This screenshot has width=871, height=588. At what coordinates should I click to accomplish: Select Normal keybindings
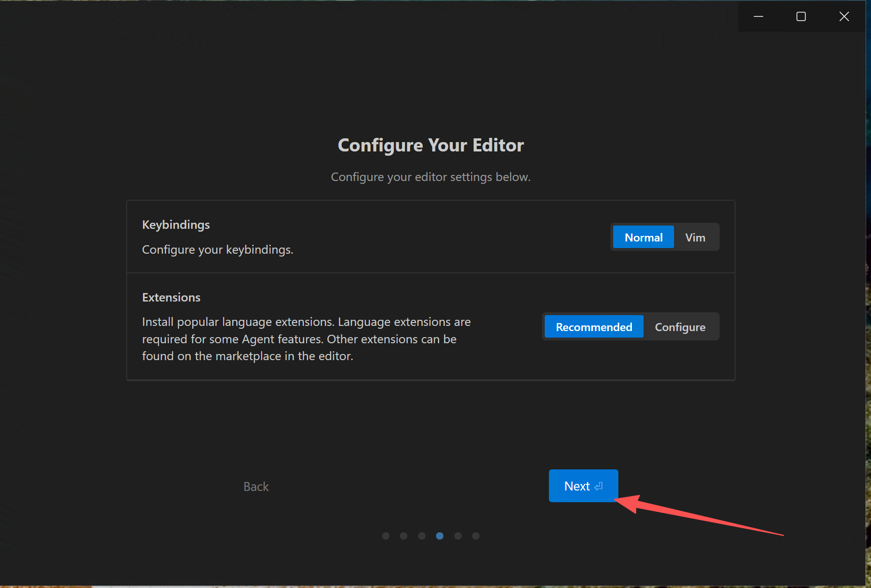[643, 237]
